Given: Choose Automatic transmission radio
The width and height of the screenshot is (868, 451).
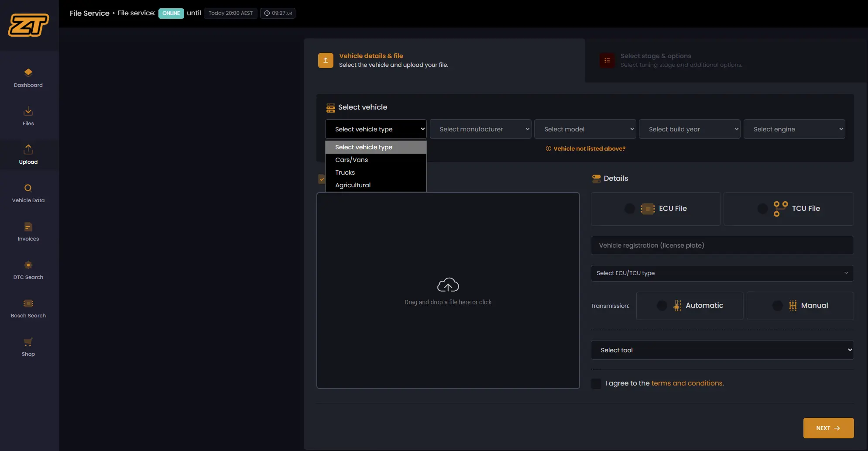Looking at the screenshot, I should [x=662, y=306].
